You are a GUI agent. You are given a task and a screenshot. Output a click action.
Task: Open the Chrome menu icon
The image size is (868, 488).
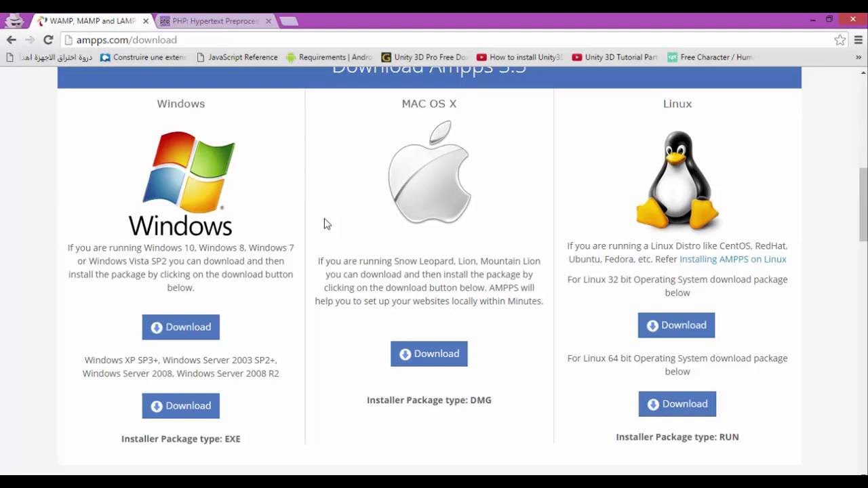(x=859, y=40)
